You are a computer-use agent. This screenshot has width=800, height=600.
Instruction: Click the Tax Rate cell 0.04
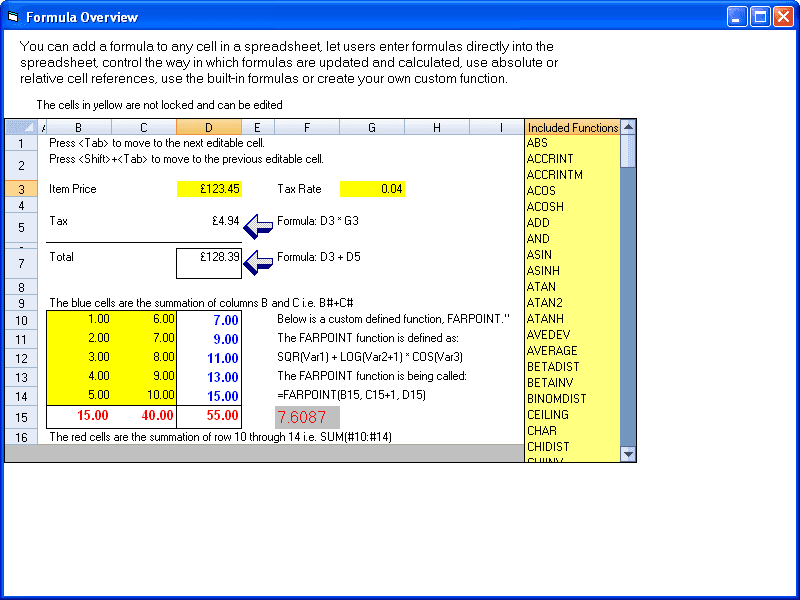[x=372, y=189]
